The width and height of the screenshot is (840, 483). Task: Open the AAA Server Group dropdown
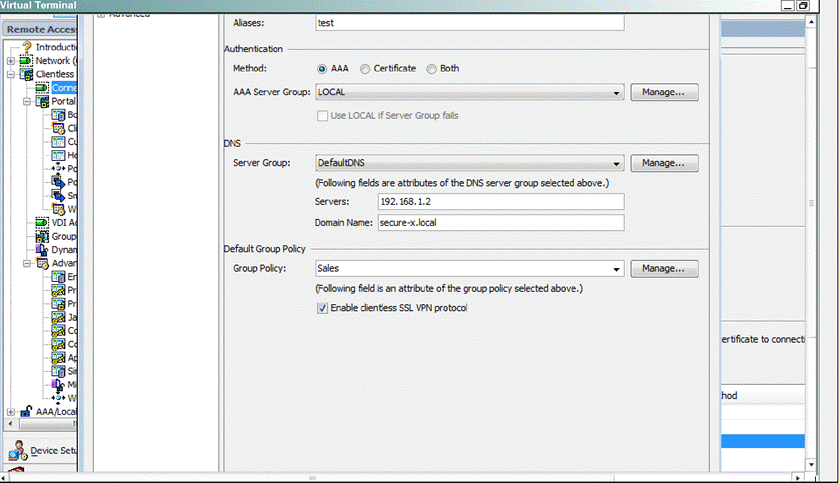pos(618,93)
